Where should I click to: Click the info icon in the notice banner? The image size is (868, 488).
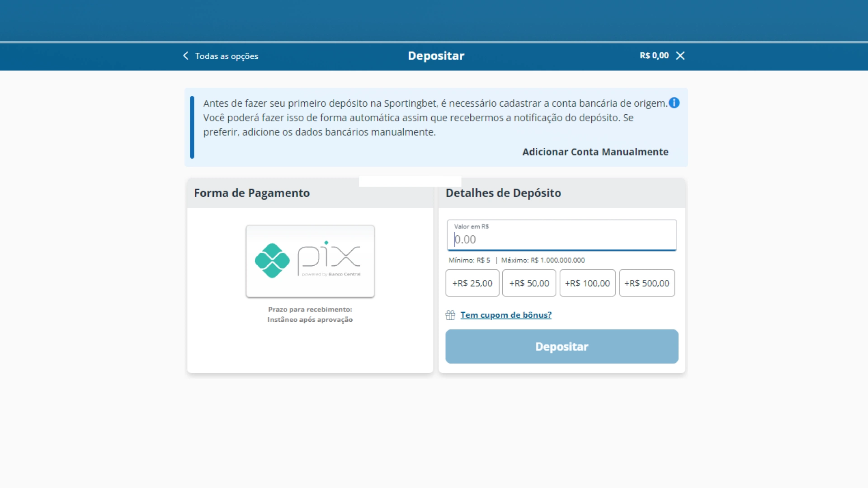pyautogui.click(x=674, y=103)
